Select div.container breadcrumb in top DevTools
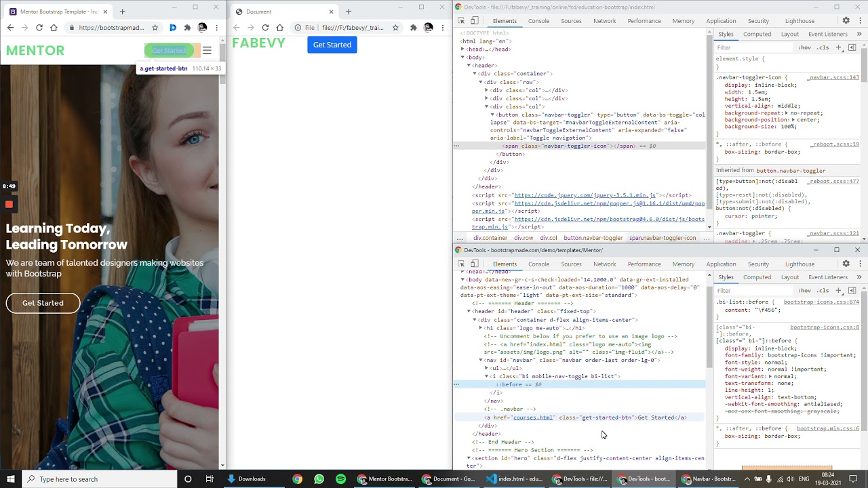Screen dimensions: 868x488 tap(490, 238)
